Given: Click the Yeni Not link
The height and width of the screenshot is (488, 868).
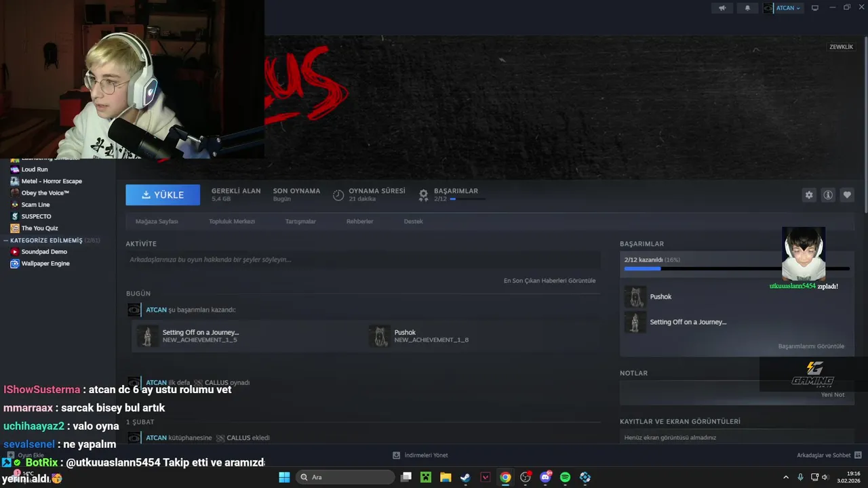Looking at the screenshot, I should 833,394.
